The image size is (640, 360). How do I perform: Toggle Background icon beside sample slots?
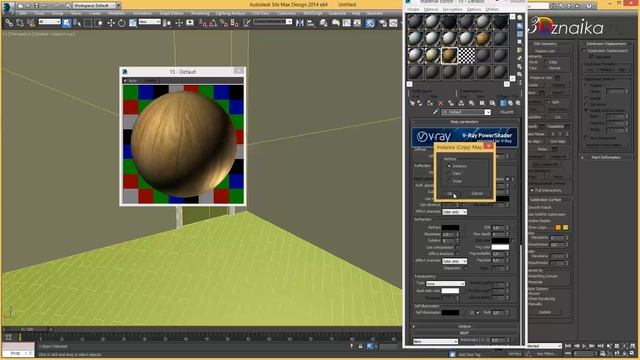coord(520,34)
